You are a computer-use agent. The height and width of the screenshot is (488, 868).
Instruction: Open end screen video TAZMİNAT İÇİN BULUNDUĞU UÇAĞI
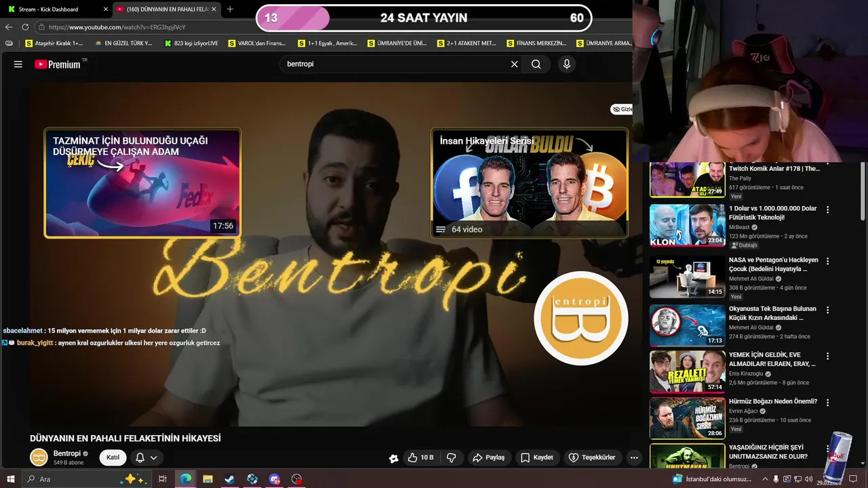[142, 183]
